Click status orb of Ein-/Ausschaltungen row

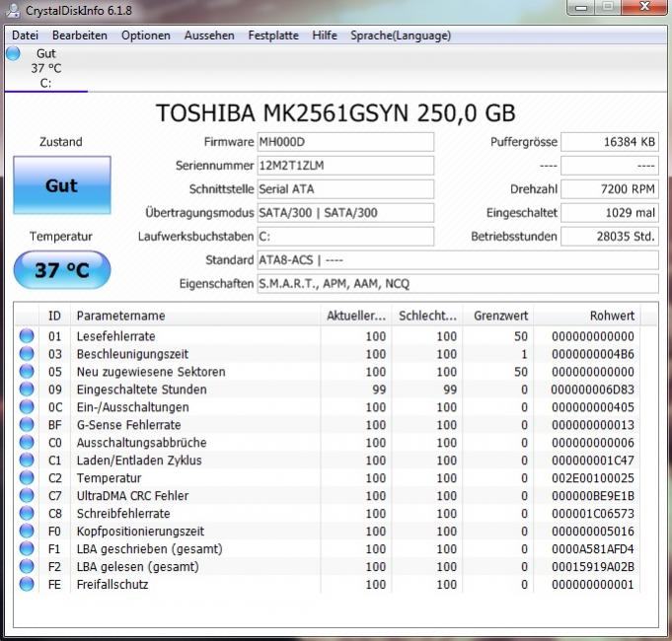click(x=27, y=406)
